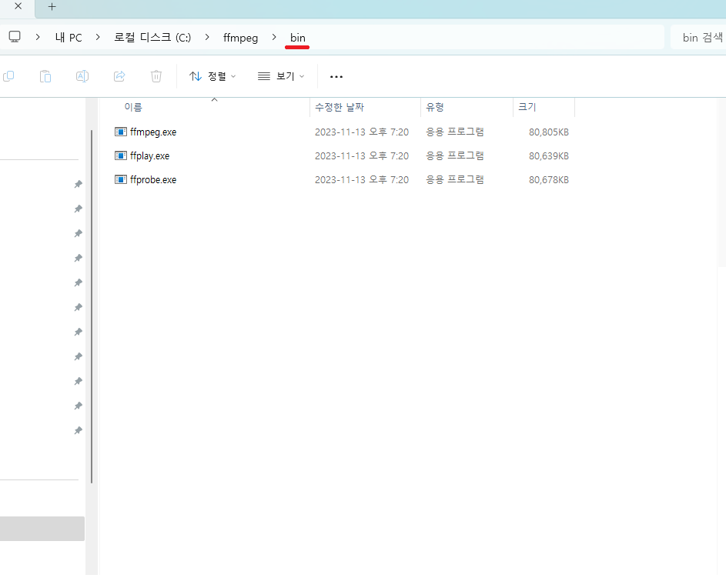Focus the bin 검색 search box

pos(698,37)
